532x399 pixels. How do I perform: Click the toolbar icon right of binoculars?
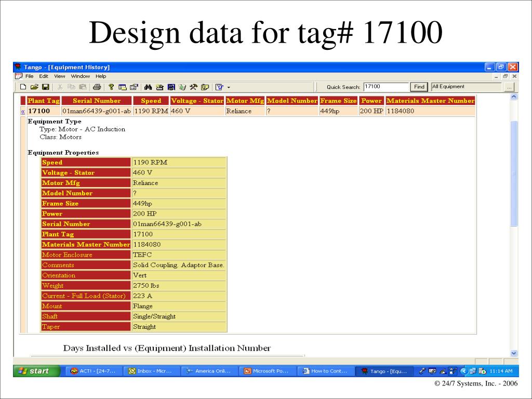coord(159,87)
